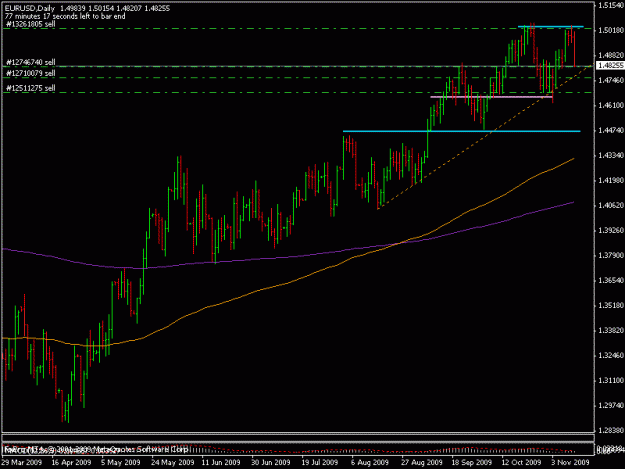Click the 12 Oct 2009 date label
Viewport: 625px width, 469px height.
click(521, 462)
